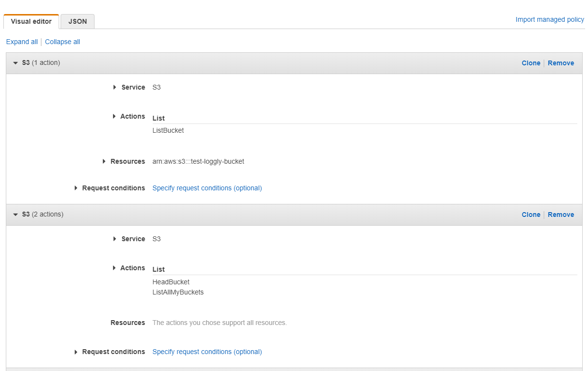The height and width of the screenshot is (371, 588).
Task: Expand Actions listing HeadBucket and ListAllMyBuckets
Action: click(114, 268)
